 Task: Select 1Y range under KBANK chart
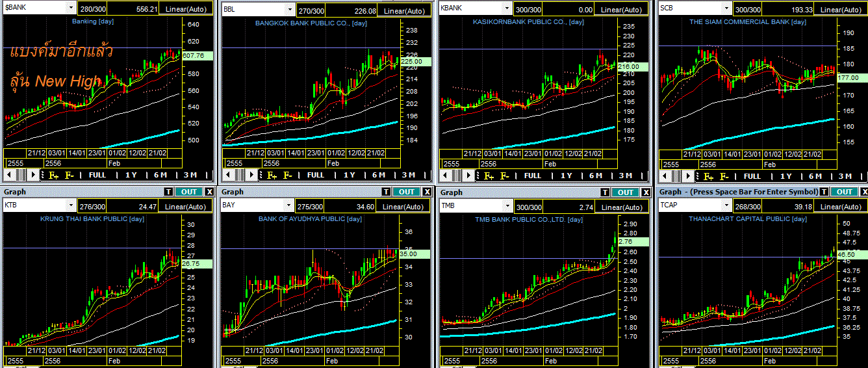567,175
